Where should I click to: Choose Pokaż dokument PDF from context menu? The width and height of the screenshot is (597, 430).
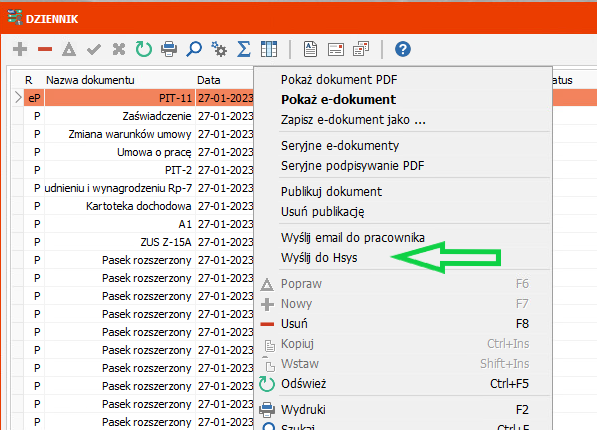[x=339, y=80]
